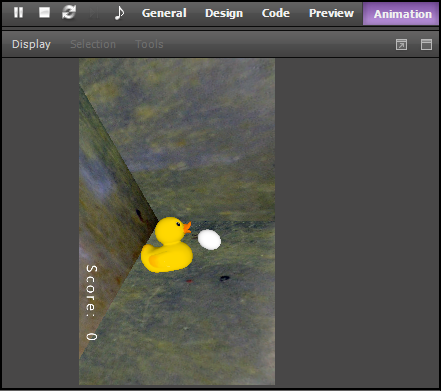Screen dimensions: 441x391
Task: Go to the Code tab
Action: click(x=276, y=13)
